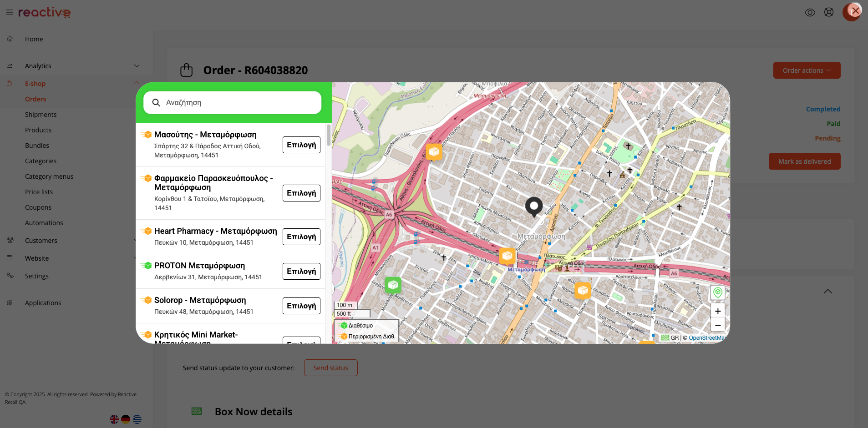Click the black location pin on map
This screenshot has width=868, height=428.
pos(534,206)
